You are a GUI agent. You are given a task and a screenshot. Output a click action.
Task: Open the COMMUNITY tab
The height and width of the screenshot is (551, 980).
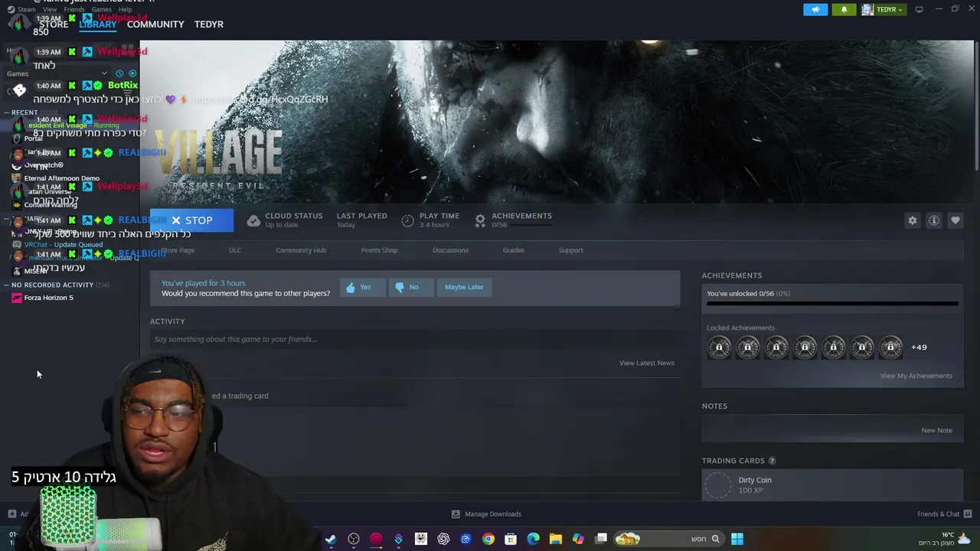point(155,24)
